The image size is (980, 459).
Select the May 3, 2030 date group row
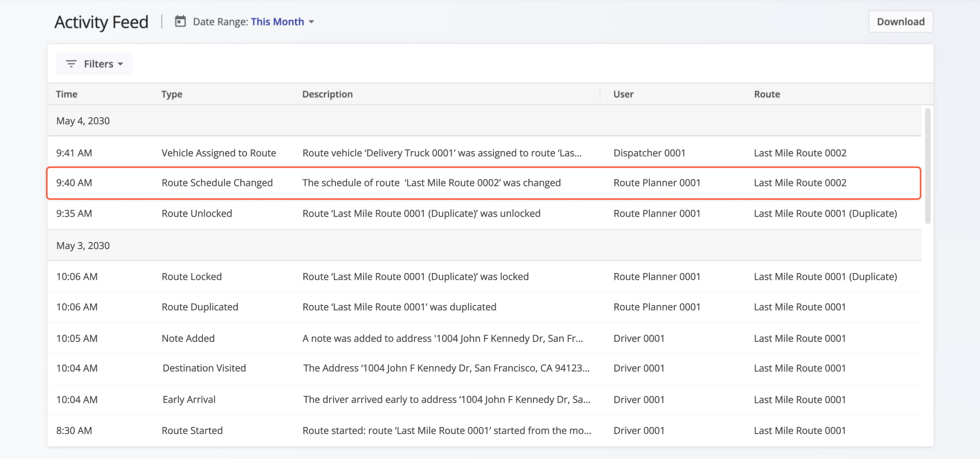pos(484,245)
